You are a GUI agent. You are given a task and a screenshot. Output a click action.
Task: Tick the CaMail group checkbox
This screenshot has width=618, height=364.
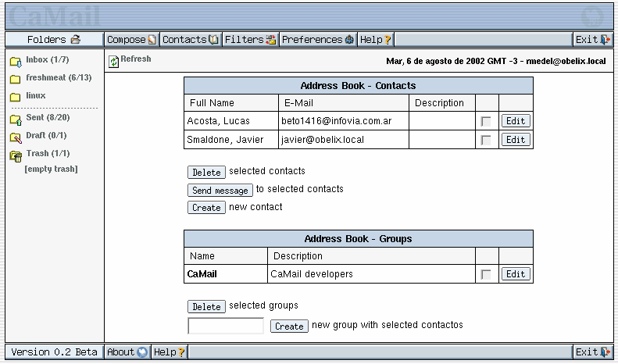(486, 274)
